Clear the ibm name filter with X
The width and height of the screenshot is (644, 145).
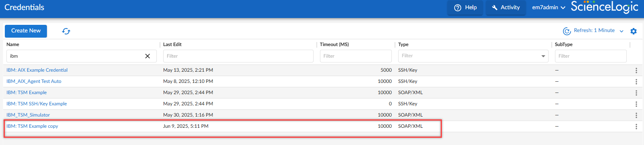148,56
